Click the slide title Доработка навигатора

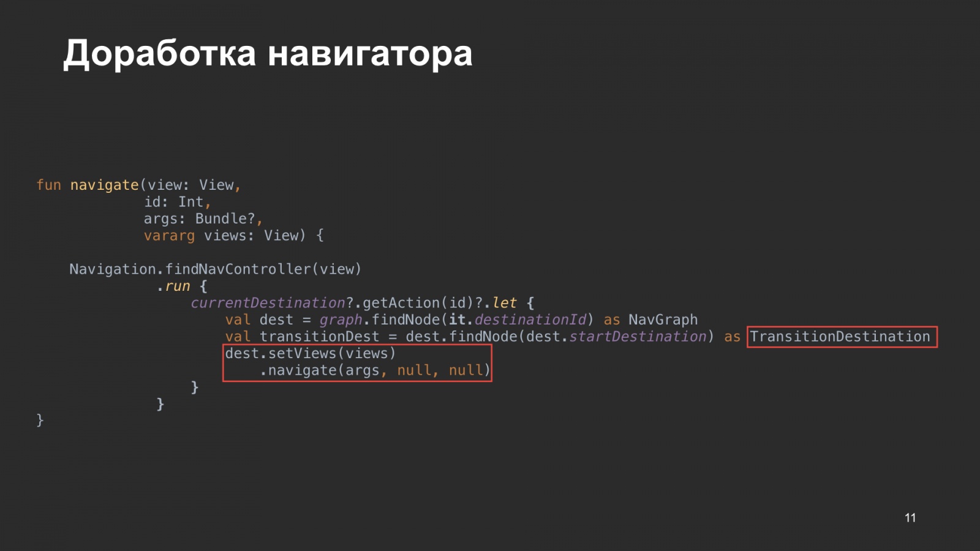point(266,54)
